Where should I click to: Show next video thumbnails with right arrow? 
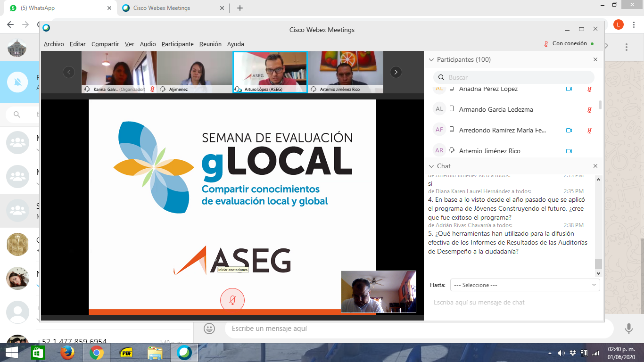tap(396, 72)
